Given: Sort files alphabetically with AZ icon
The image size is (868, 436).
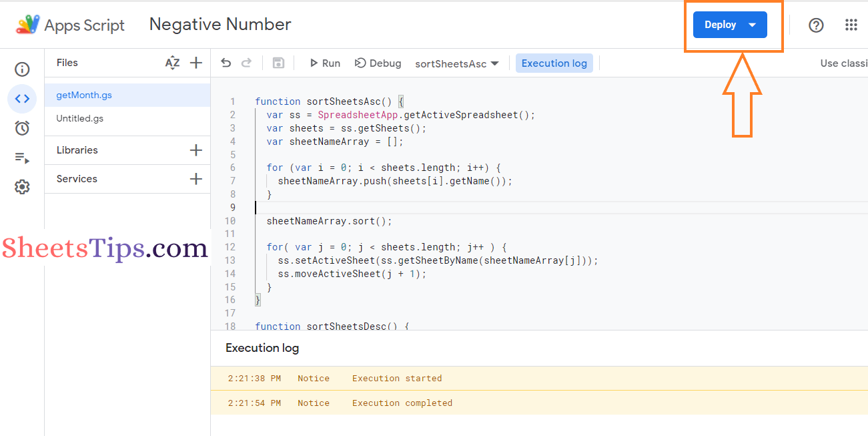Looking at the screenshot, I should pyautogui.click(x=172, y=63).
